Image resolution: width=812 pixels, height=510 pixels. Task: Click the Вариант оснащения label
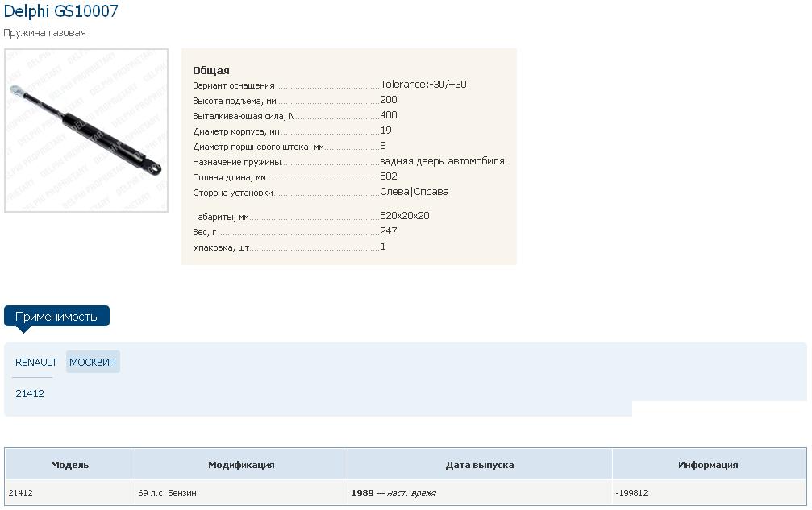234,86
